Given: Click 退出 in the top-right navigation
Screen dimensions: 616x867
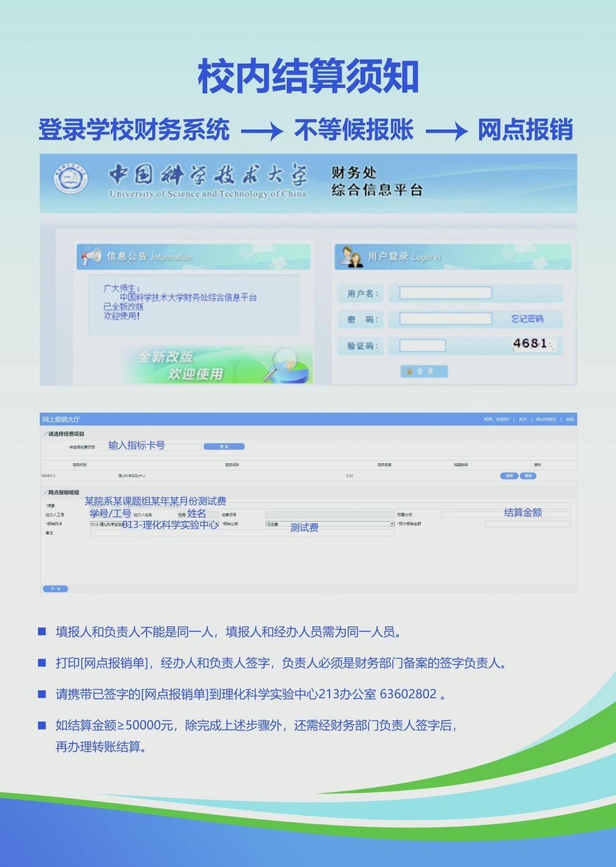Looking at the screenshot, I should [x=569, y=420].
